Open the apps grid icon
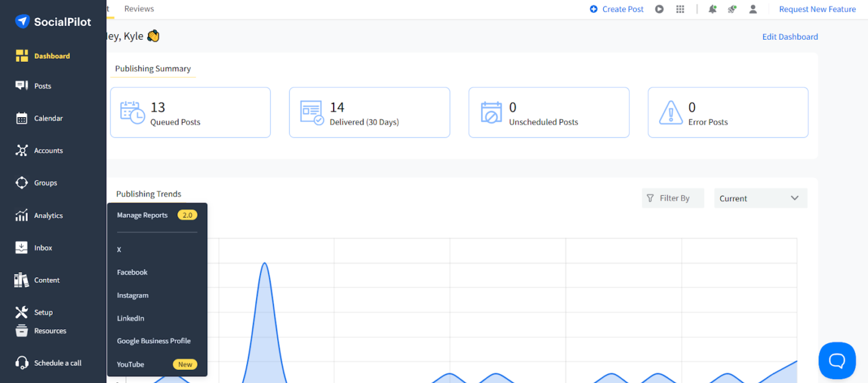This screenshot has height=383, width=868. coord(680,9)
